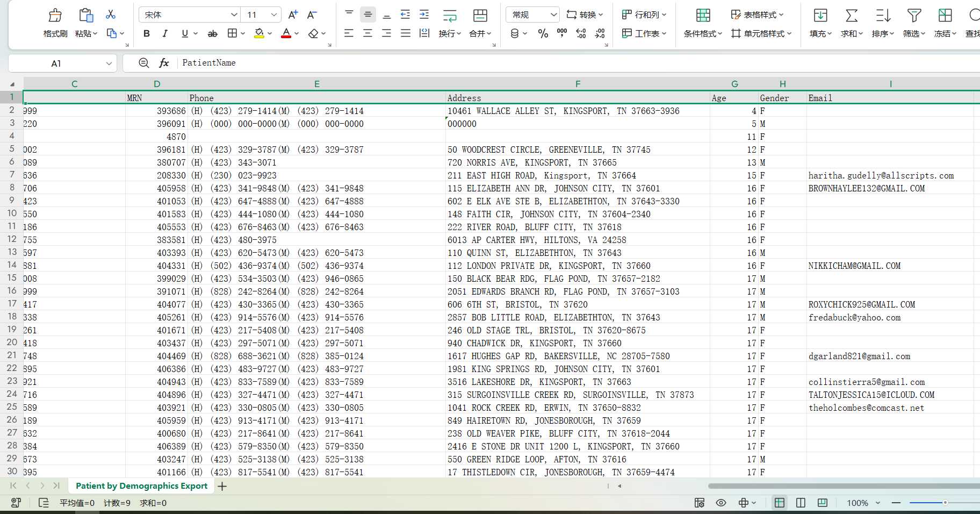Click the horizontal scrollbar thumb
This screenshot has width=980, height=514.
844,486
